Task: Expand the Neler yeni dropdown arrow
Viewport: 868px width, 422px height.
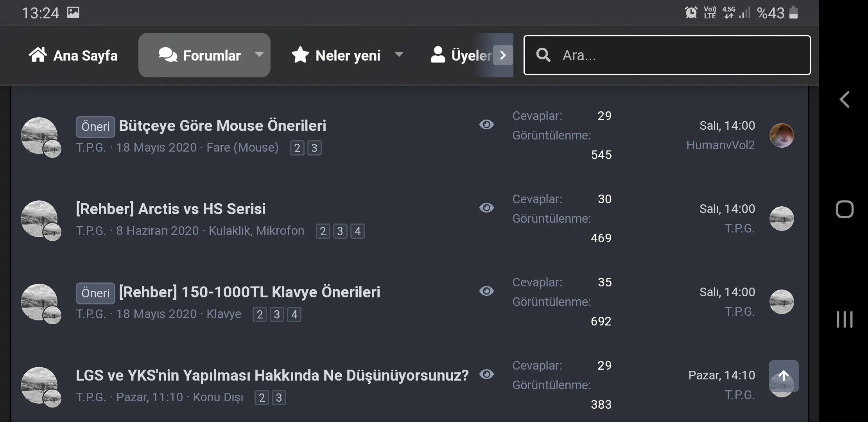Action: click(x=399, y=55)
